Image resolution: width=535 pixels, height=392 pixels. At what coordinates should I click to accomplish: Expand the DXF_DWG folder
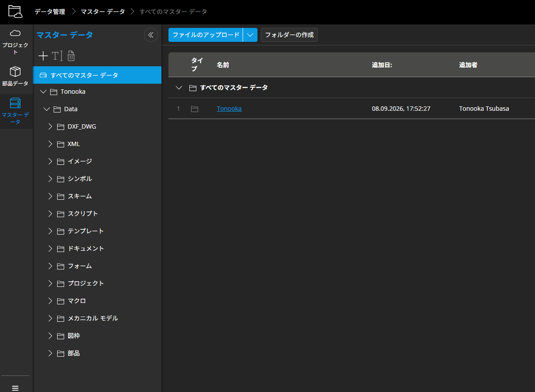(50, 126)
